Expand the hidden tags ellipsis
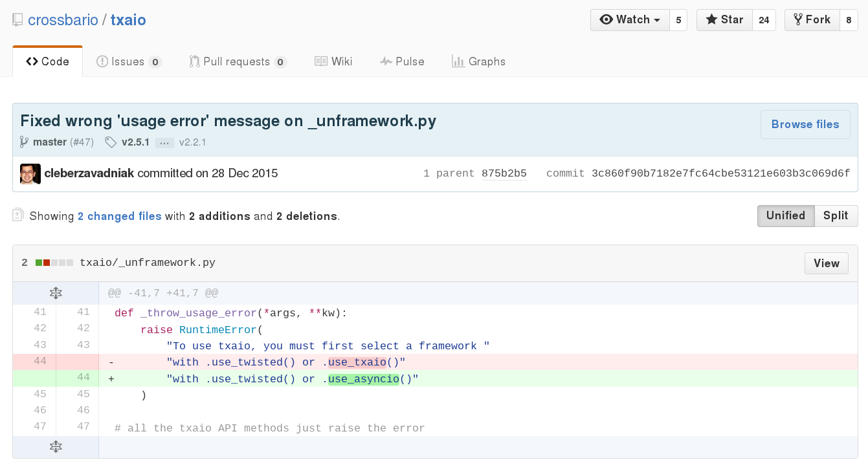The width and height of the screenshot is (868, 469). click(x=164, y=142)
